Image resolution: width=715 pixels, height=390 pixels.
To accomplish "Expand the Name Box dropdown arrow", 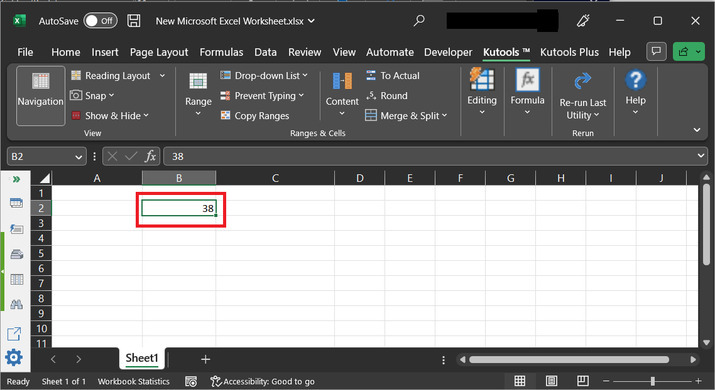I will tap(78, 157).
